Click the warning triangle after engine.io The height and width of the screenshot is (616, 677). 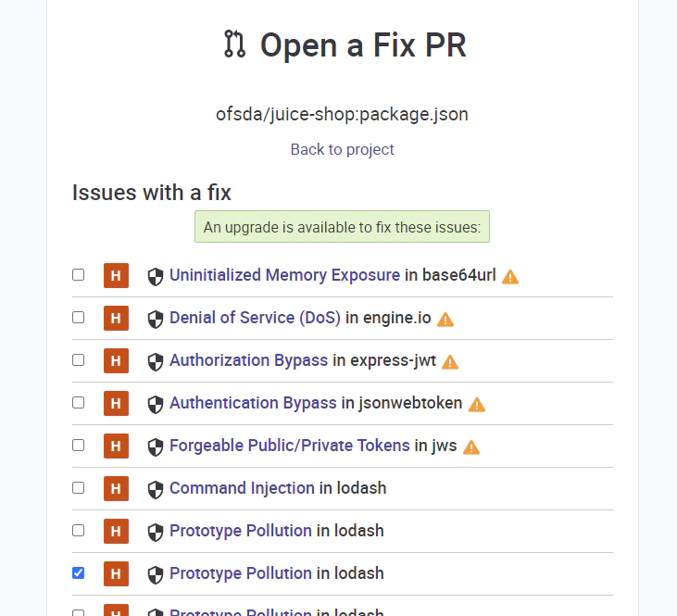point(445,320)
